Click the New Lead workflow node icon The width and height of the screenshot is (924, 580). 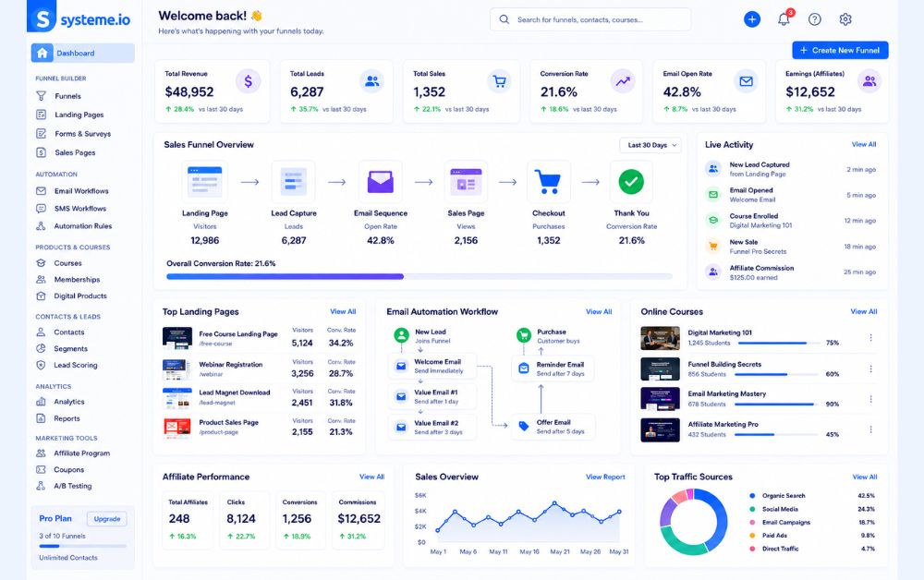pyautogui.click(x=401, y=335)
